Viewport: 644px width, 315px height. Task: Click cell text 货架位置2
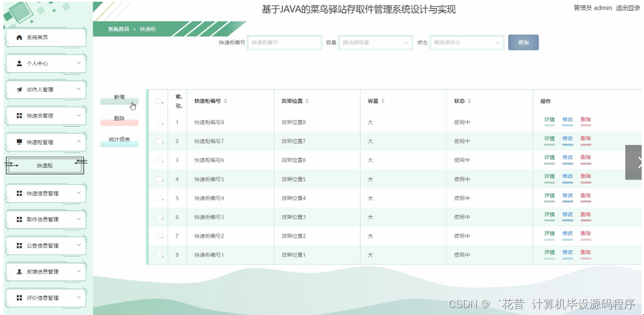[x=294, y=236]
